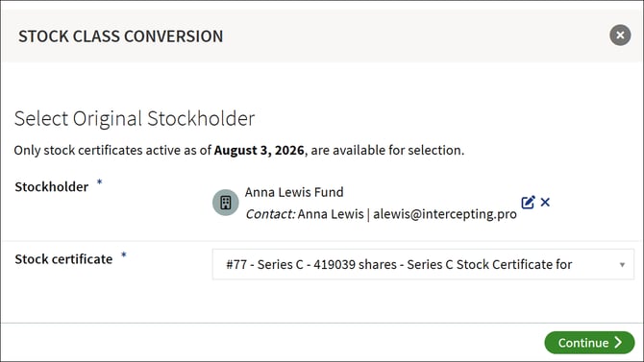
Task: Remove the selected stockholder with the blue X
Action: (x=545, y=203)
